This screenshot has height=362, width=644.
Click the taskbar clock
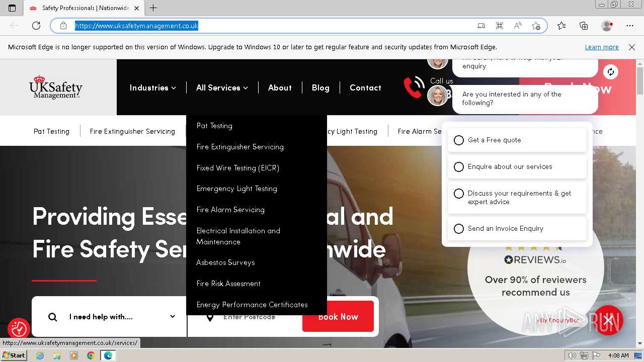[618, 355]
